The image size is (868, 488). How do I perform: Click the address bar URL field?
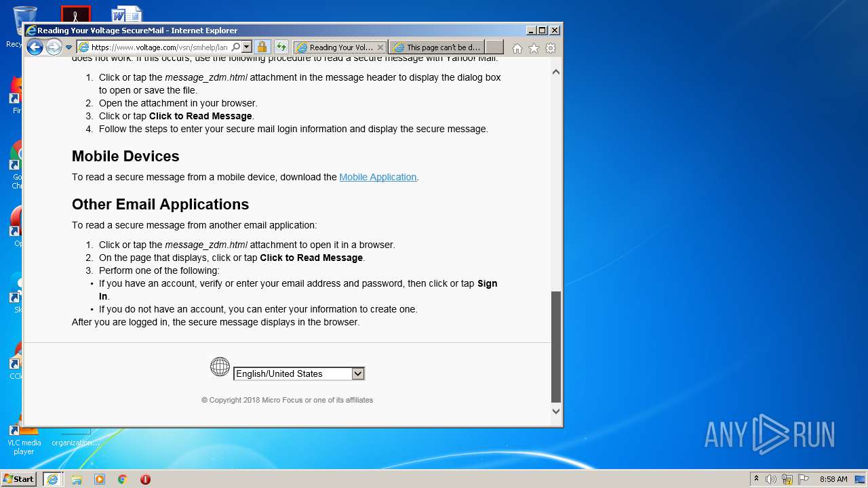click(159, 47)
